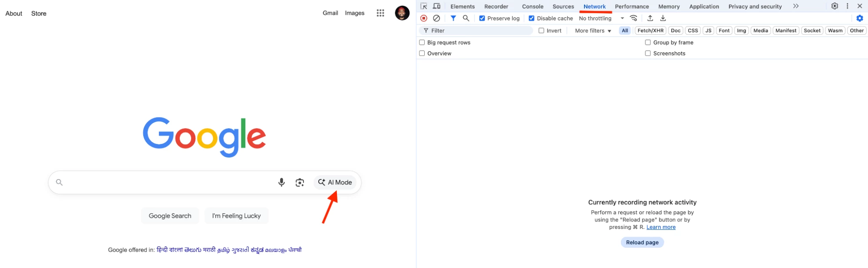Image resolution: width=868 pixels, height=268 pixels.
Task: Switch to the Sources tab
Action: coord(563,7)
